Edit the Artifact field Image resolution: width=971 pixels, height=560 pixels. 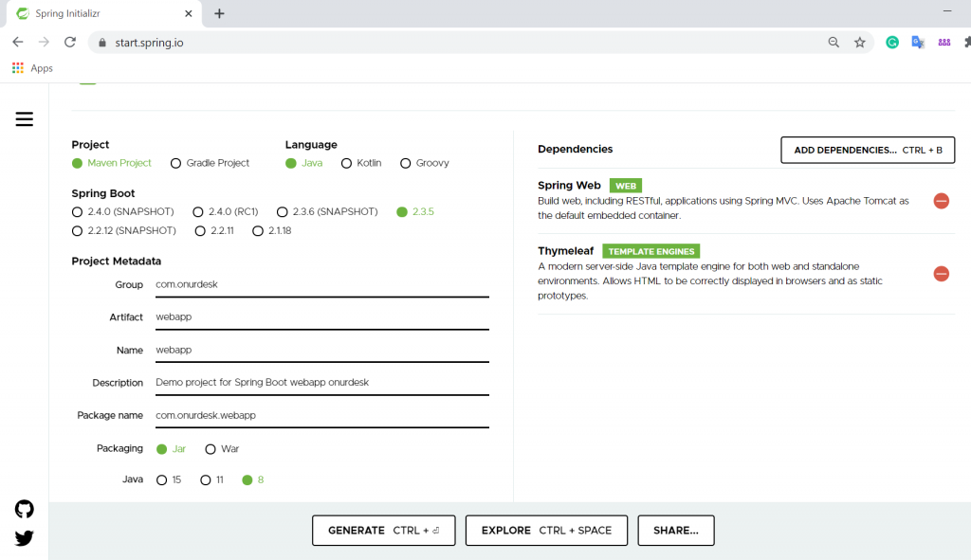(322, 316)
